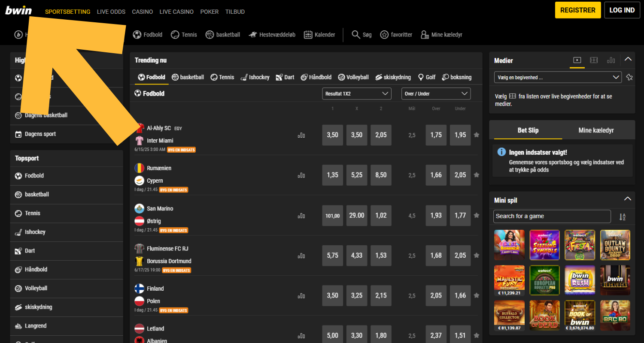
Task: Select the video stream icon in Medier
Action: pos(577,60)
